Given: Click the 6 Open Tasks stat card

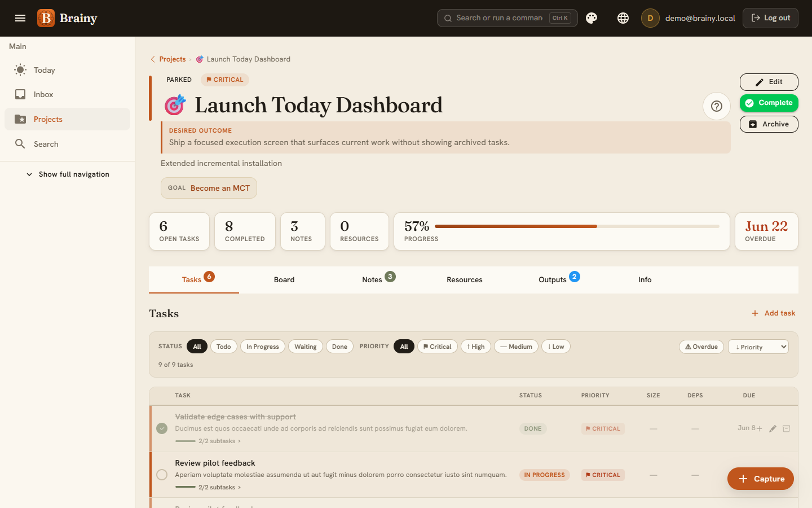Looking at the screenshot, I should [179, 231].
